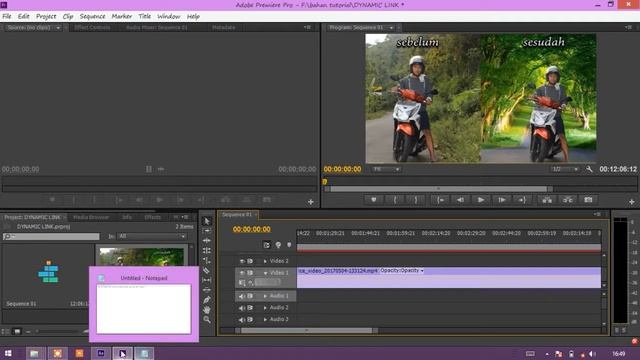Open the Fit zoom level dropdown
640x360 pixels.
(x=386, y=169)
